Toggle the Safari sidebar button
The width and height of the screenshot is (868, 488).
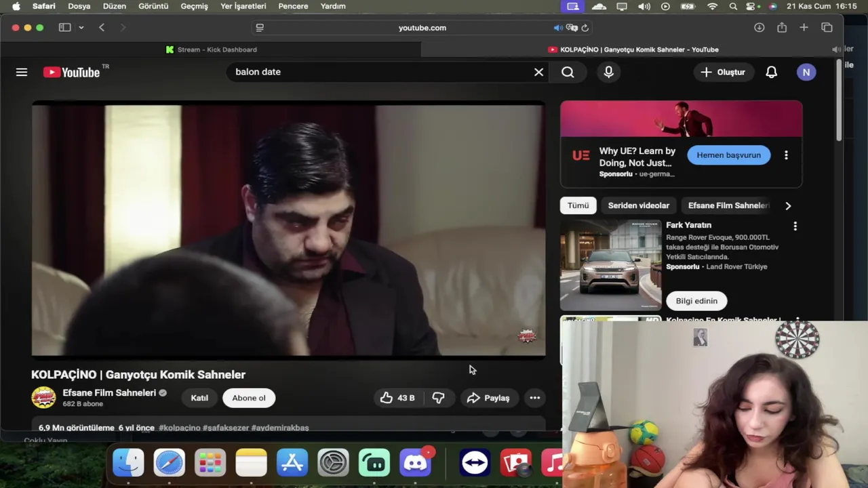tap(64, 28)
